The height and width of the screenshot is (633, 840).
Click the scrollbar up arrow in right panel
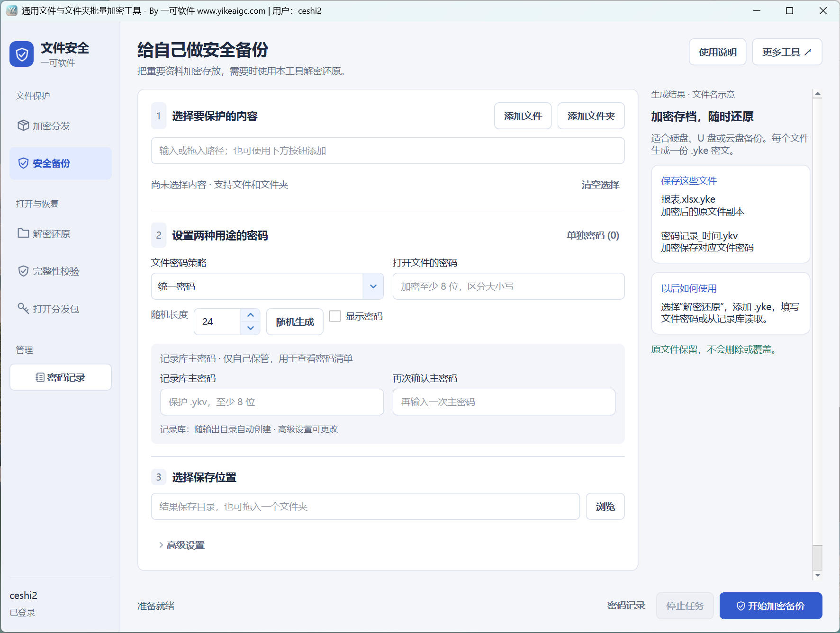(x=817, y=94)
